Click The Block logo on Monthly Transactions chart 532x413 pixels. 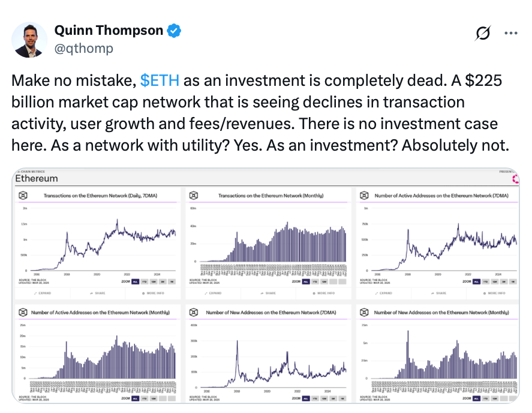pos(194,196)
